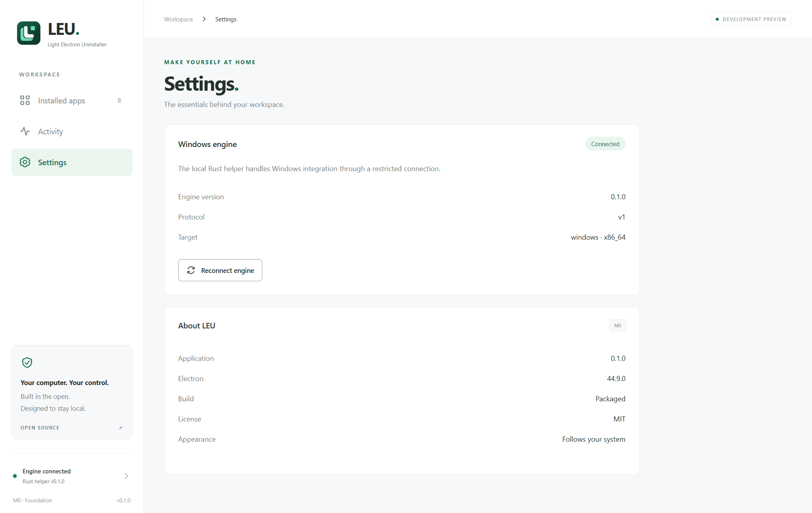This screenshot has height=513, width=812.
Task: Click the green engine status dot
Action: coord(15,476)
